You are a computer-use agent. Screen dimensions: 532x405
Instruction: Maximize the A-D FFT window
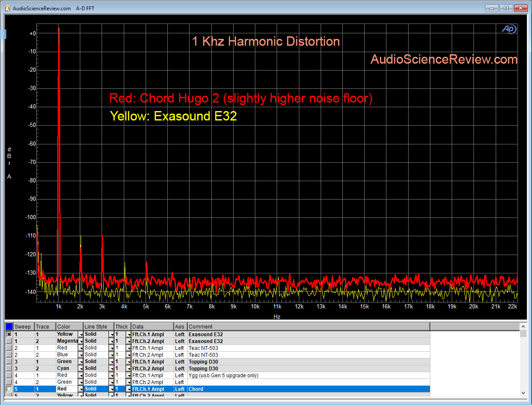click(x=506, y=8)
